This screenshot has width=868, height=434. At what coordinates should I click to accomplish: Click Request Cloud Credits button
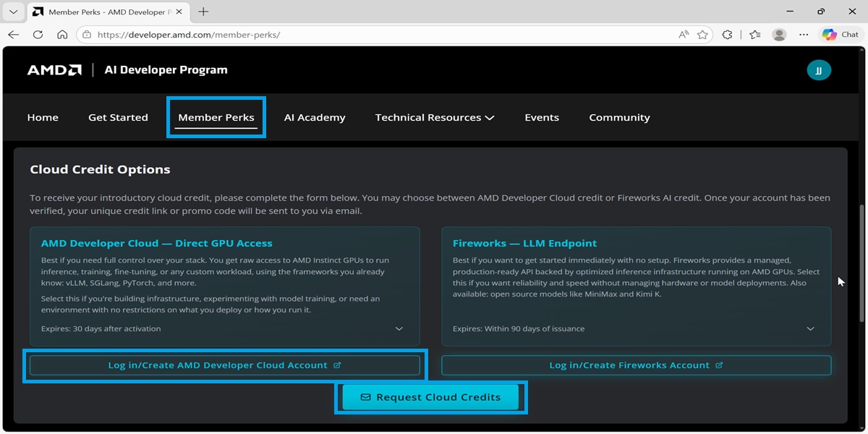pyautogui.click(x=430, y=397)
